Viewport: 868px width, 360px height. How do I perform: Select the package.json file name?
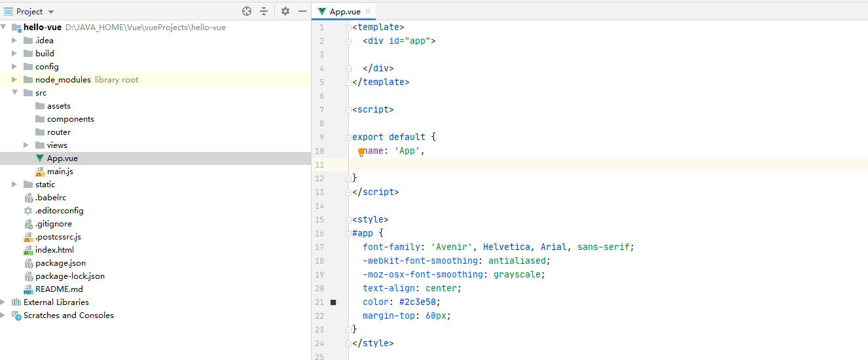click(x=60, y=263)
